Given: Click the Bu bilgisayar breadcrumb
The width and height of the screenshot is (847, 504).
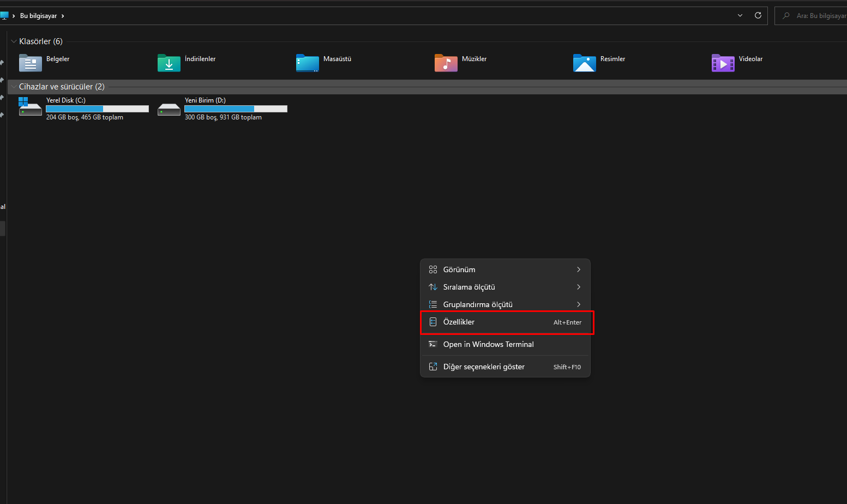Looking at the screenshot, I should pos(38,16).
